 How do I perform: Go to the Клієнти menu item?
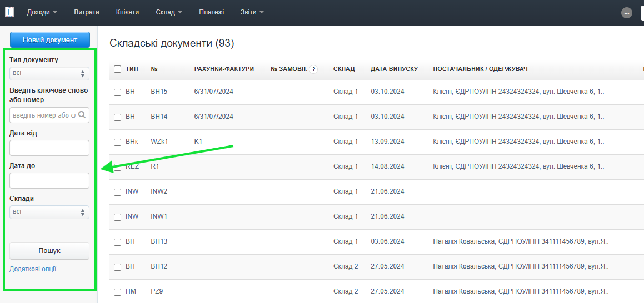click(x=127, y=12)
